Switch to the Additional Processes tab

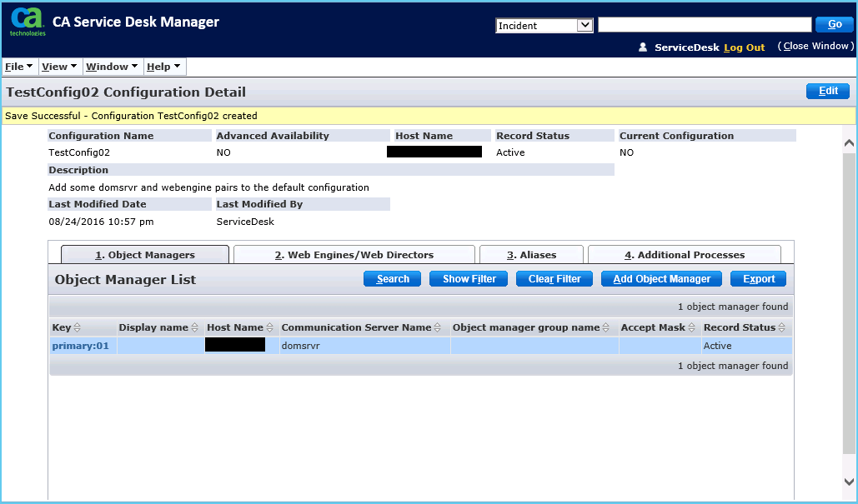coord(684,255)
